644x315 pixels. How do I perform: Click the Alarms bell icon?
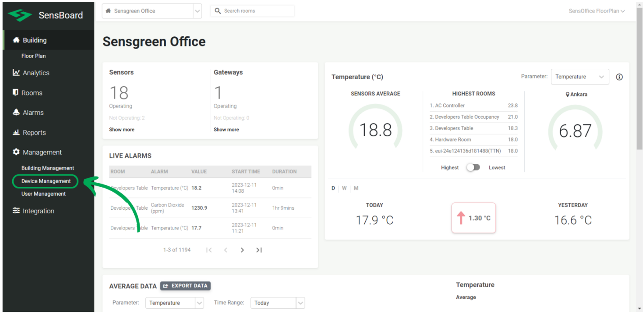(x=17, y=112)
